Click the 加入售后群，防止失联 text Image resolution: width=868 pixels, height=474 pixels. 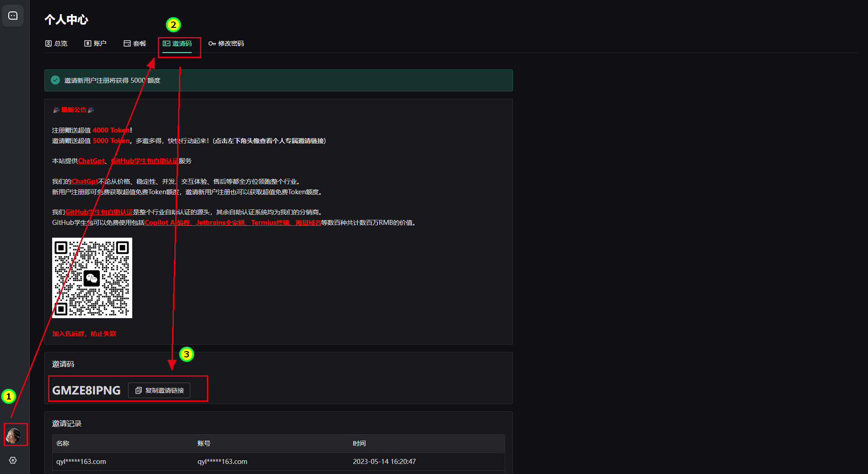[84, 334]
